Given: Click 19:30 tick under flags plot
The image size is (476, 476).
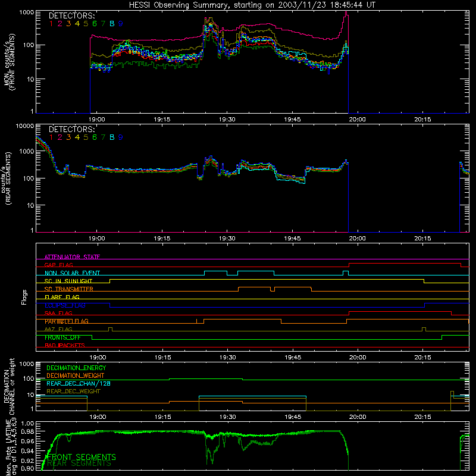Looking at the screenshot, I should point(228,358).
